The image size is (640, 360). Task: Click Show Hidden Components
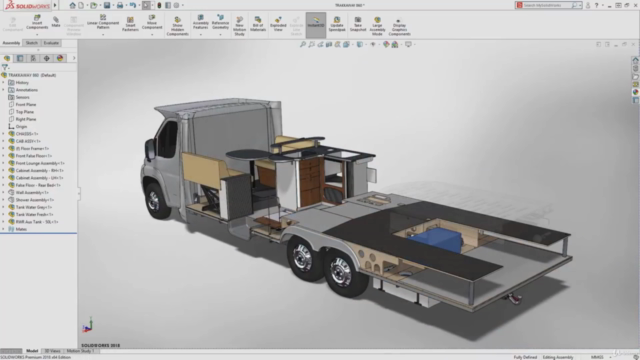click(177, 26)
